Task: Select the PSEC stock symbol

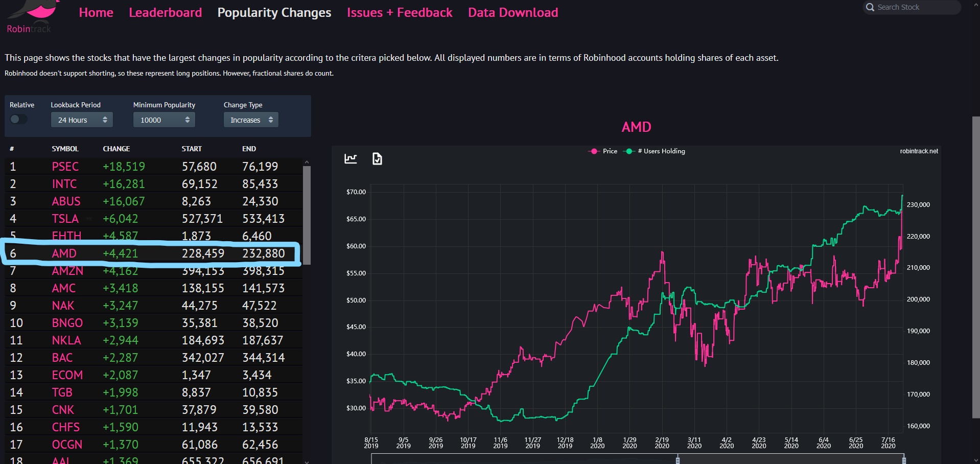Action: pyautogui.click(x=65, y=167)
